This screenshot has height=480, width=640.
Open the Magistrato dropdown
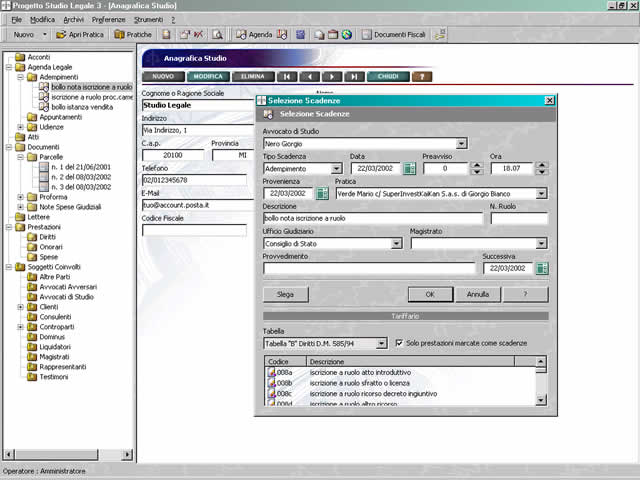pyautogui.click(x=541, y=244)
